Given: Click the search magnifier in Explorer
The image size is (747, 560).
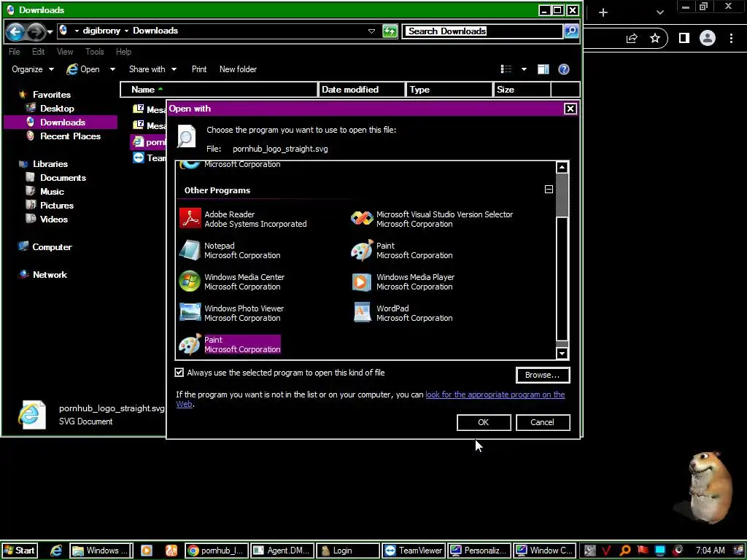Looking at the screenshot, I should click(570, 31).
